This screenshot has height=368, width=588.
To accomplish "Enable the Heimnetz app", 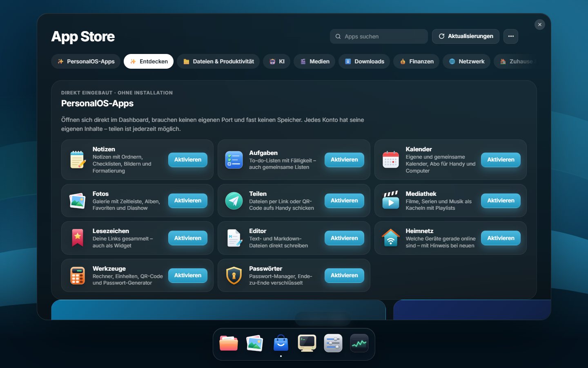I will pyautogui.click(x=501, y=238).
